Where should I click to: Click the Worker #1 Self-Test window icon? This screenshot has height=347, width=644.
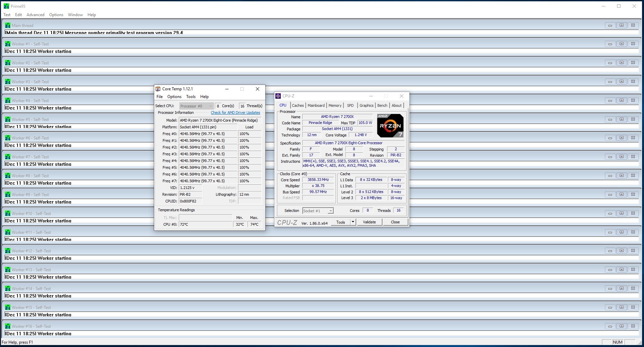tap(8, 44)
